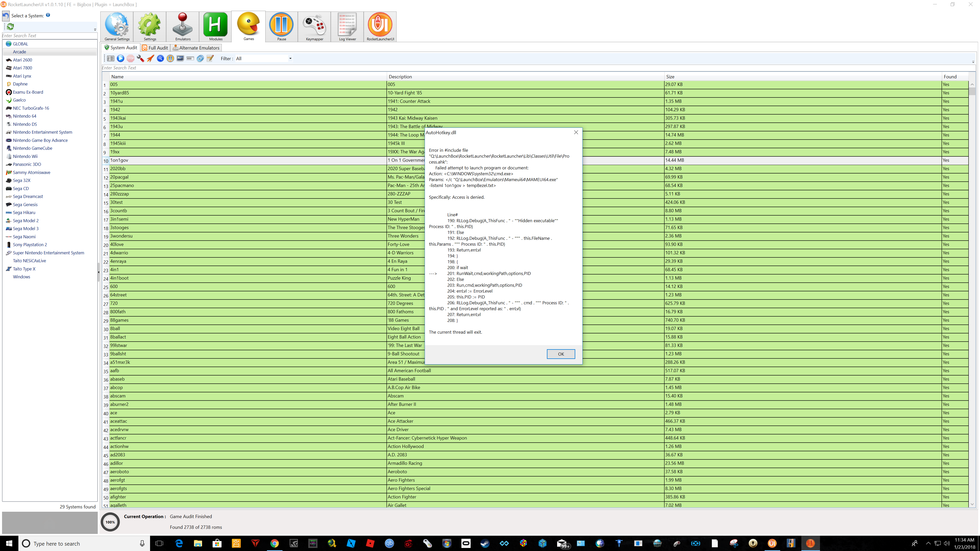Screen dimensions: 980x551
Task: Open Google Chrome from the taskbar
Action: pyautogui.click(x=274, y=543)
